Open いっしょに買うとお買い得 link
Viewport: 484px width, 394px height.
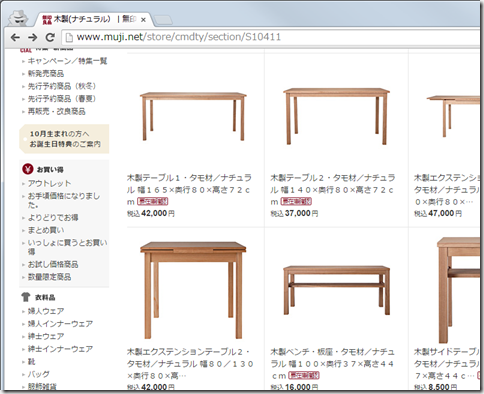67,247
